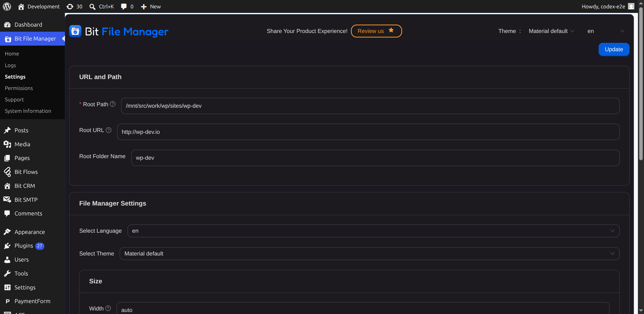Click the Dashboard gauge icon
Screen dimensions: 644x314
click(7, 25)
